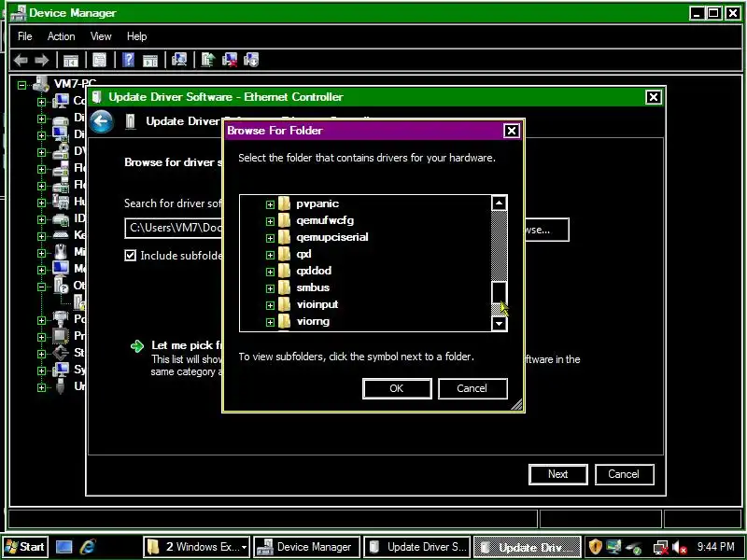Open Device Manager taskbar button
The image size is (747, 560).
coord(305,547)
